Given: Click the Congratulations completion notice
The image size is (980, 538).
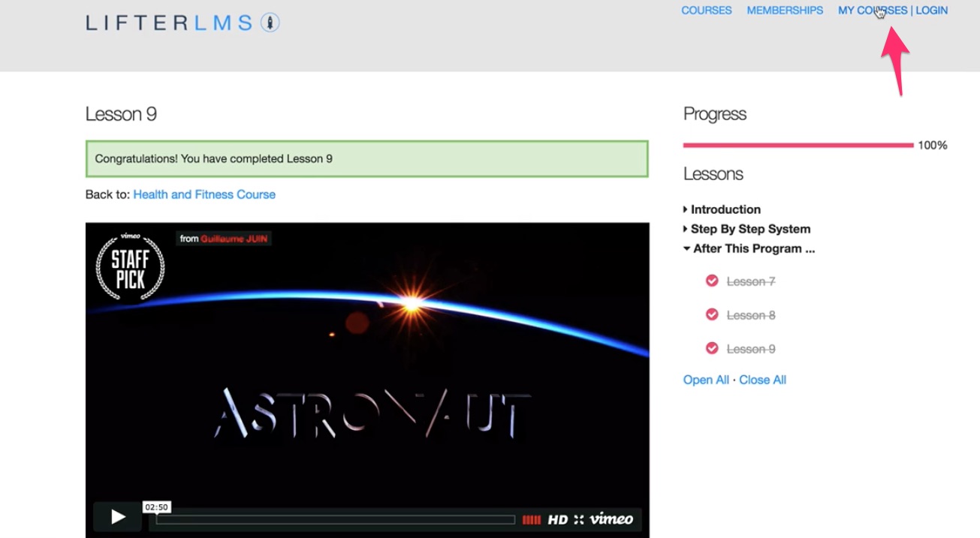Looking at the screenshot, I should [366, 158].
